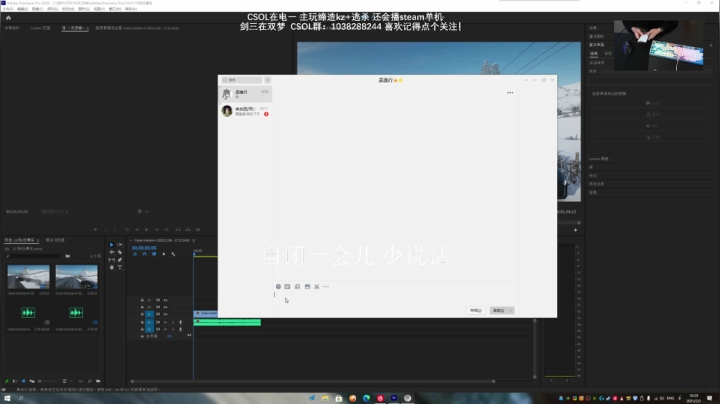Hide video track V1 with eye icon
This screenshot has width=720, height=404.
click(x=165, y=314)
